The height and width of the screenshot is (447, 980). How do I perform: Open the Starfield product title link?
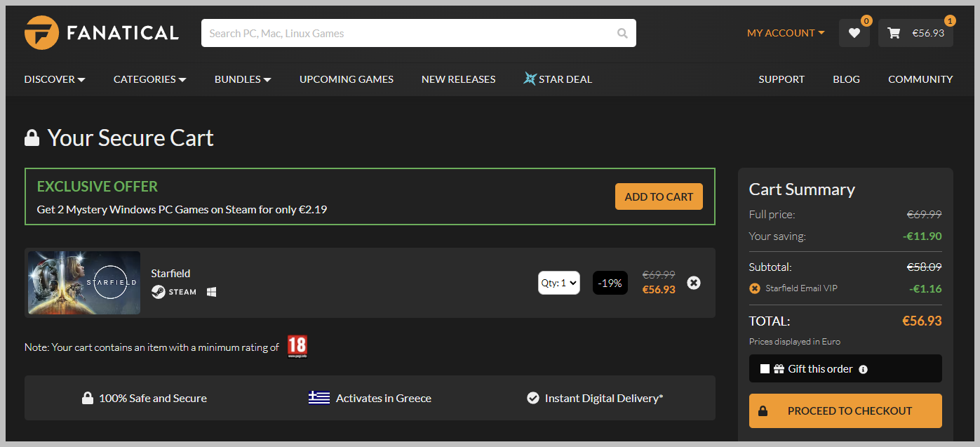pyautogui.click(x=170, y=273)
